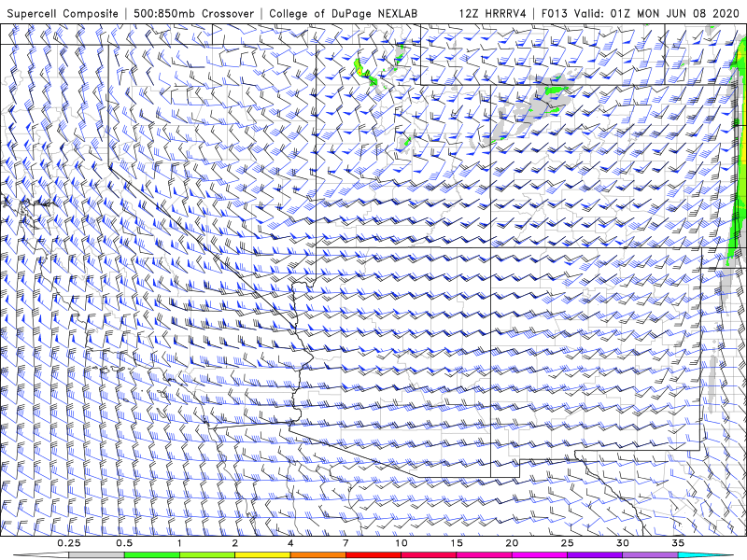Pick the yellow color bar swatch
Viewport: 747px width, 560px height.
(262, 555)
